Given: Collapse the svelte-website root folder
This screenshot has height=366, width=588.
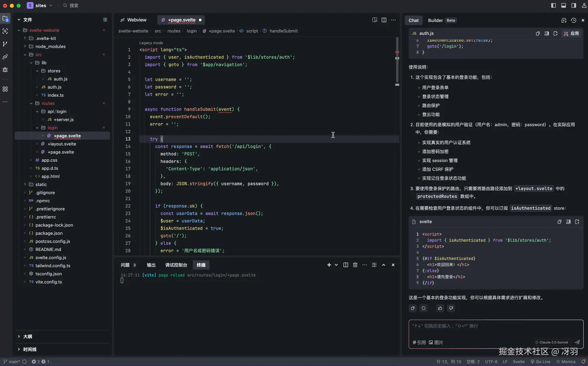Looking at the screenshot, I should click(x=19, y=30).
